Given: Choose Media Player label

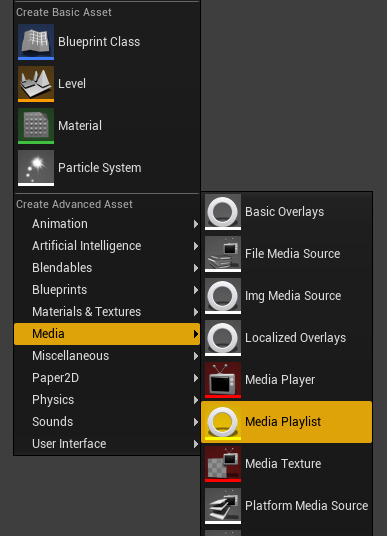Looking at the screenshot, I should click(x=280, y=380).
